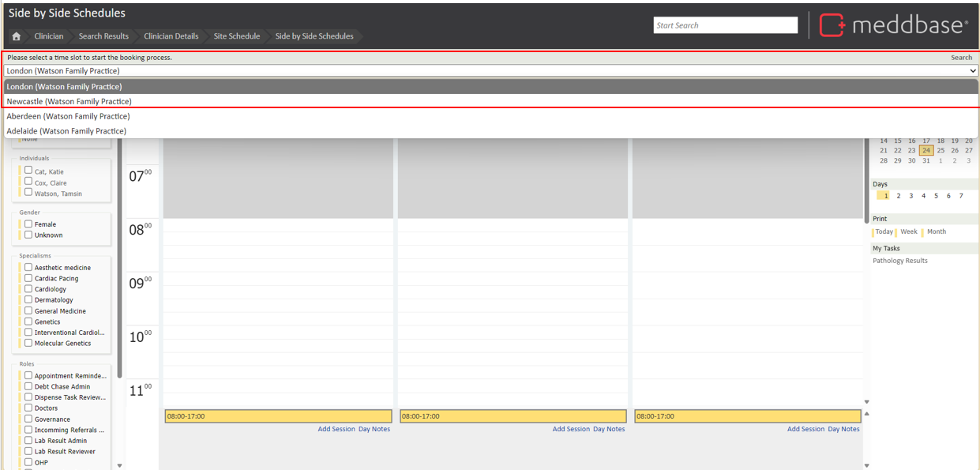Click the Meddbase logo
Image resolution: width=980 pixels, height=470 pixels.
pyautogui.click(x=894, y=25)
